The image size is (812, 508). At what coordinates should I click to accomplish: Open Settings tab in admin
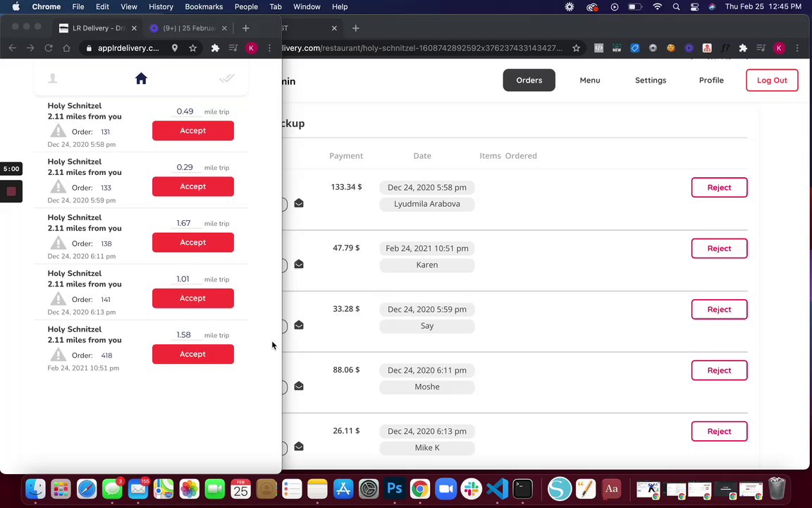pyautogui.click(x=651, y=80)
